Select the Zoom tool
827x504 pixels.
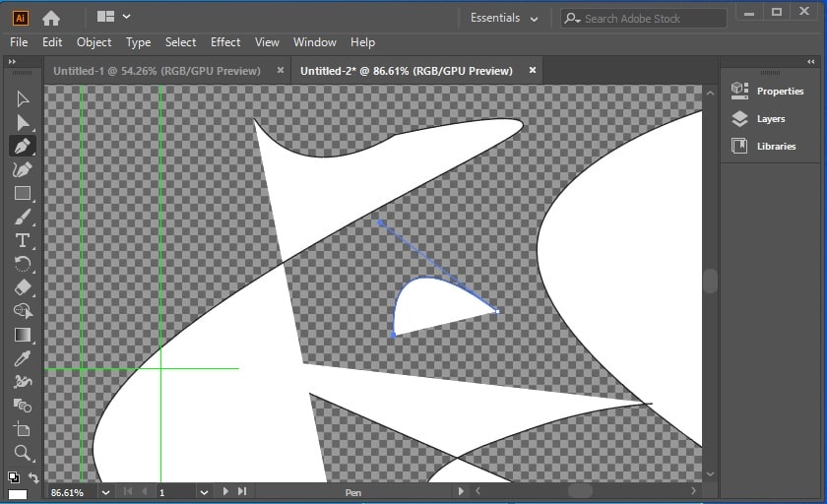(x=22, y=453)
